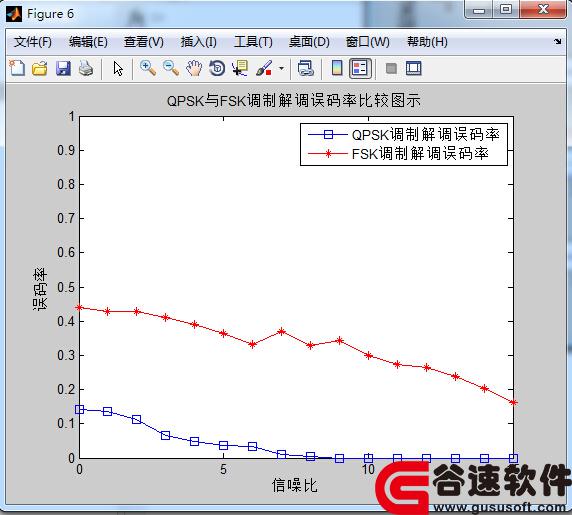
Task: Expand the brush color dropdown arrow
Action: click(281, 68)
